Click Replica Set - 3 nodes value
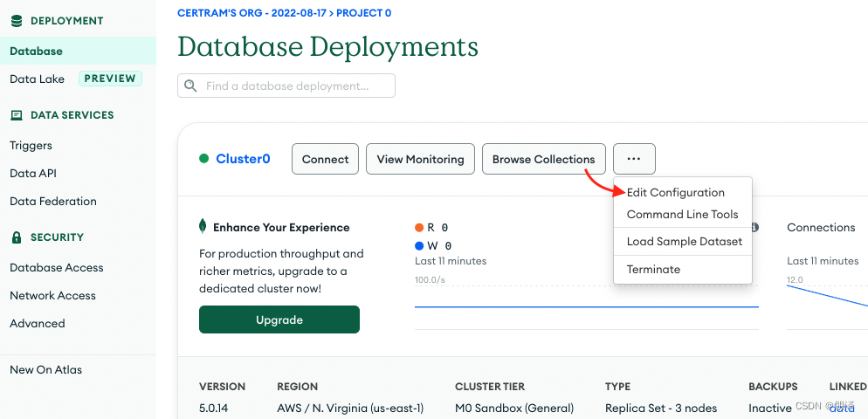This screenshot has height=419, width=868. pos(661,409)
